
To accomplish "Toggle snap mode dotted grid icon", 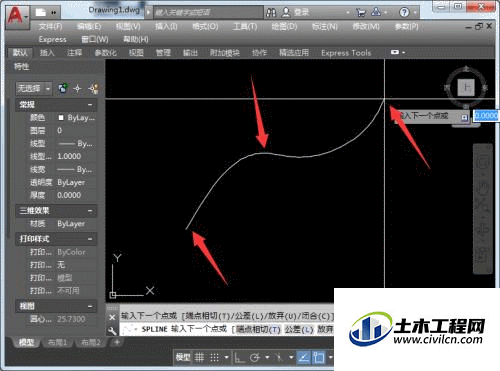I will (214, 358).
